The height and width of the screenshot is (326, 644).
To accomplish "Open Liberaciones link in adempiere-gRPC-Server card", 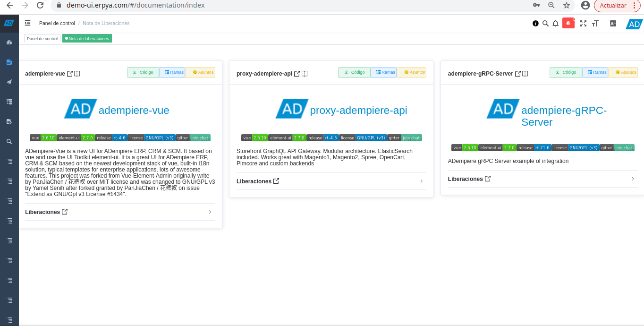I will [x=469, y=179].
